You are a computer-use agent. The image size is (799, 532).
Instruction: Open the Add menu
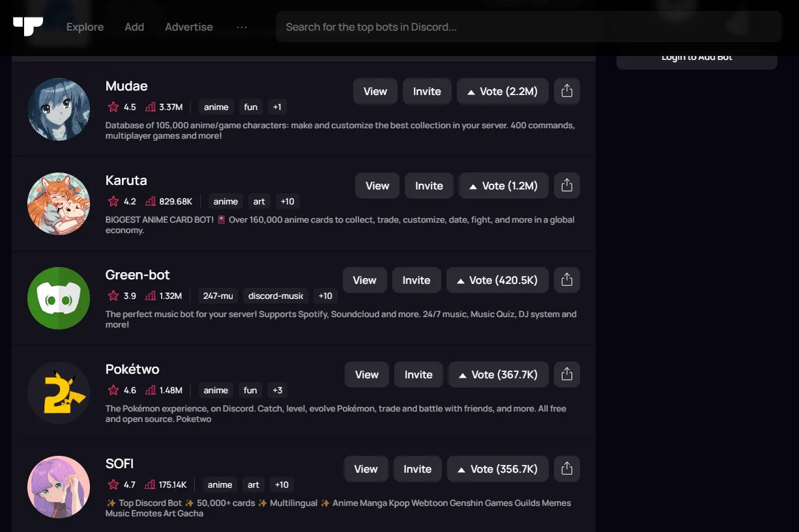[134, 27]
